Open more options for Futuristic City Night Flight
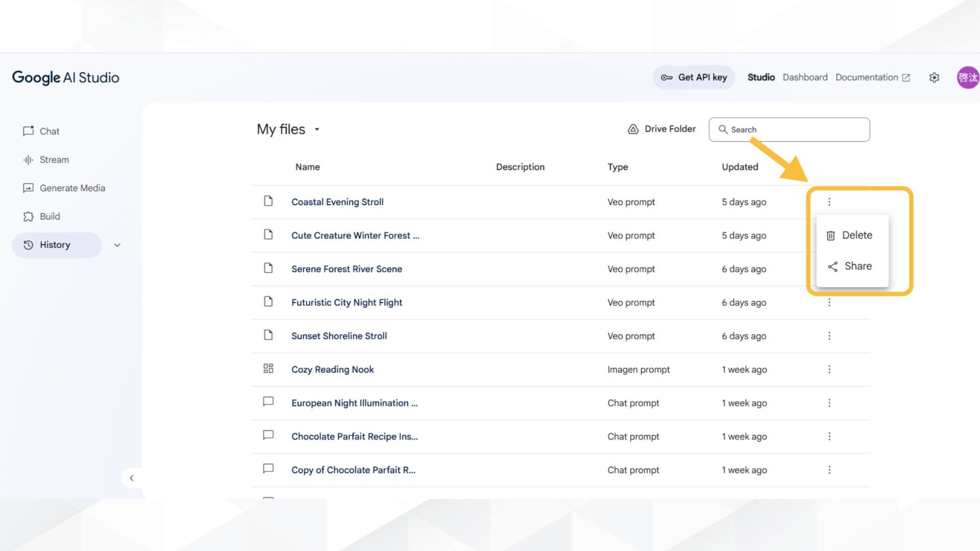980x551 pixels. tap(829, 303)
